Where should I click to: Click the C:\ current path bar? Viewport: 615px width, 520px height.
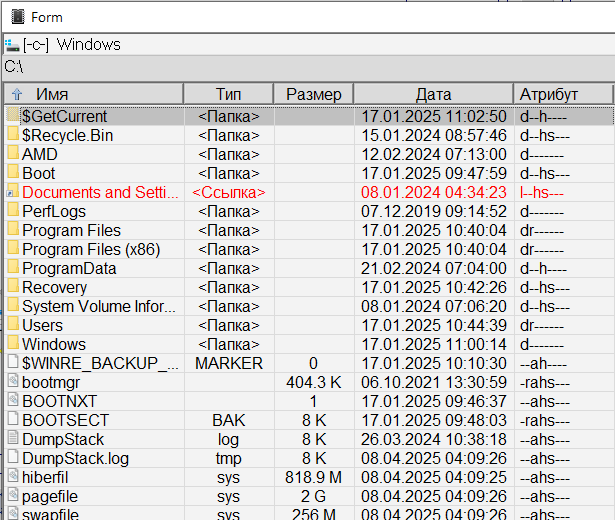coord(300,66)
